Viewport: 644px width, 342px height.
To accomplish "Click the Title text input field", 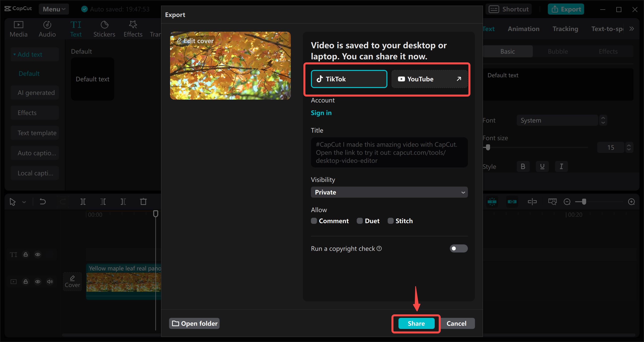I will coord(389,152).
